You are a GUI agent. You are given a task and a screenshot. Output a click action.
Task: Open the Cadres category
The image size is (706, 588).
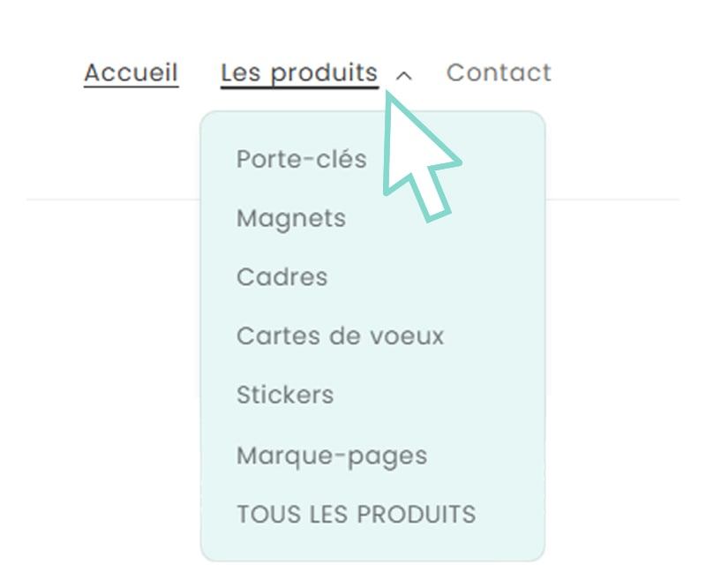pos(282,277)
